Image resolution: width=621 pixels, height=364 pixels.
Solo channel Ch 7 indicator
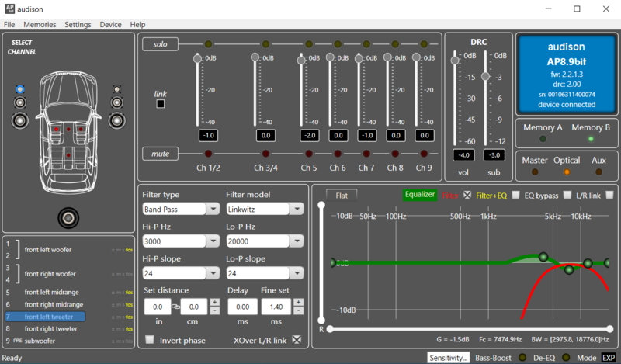pyautogui.click(x=366, y=44)
